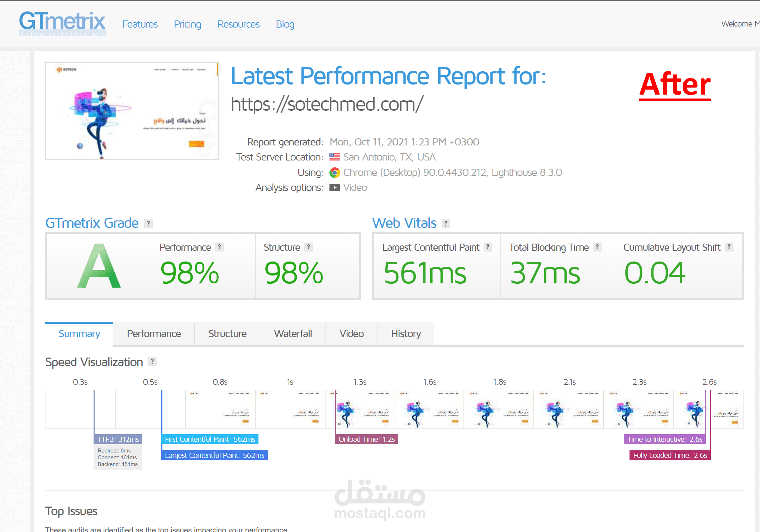Viewport: 760px width, 532px height.
Task: Click the filmstrip frame at 1.3s
Action: click(x=360, y=409)
